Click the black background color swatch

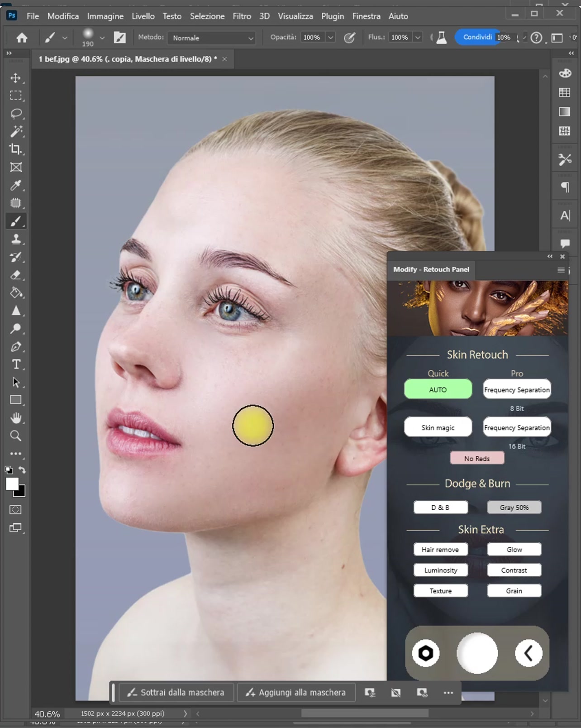click(x=21, y=492)
